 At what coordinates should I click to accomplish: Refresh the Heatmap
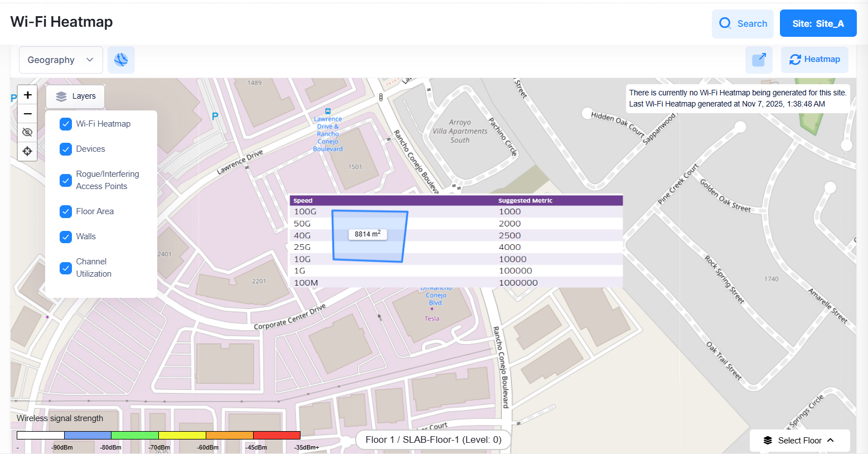pyautogui.click(x=814, y=60)
